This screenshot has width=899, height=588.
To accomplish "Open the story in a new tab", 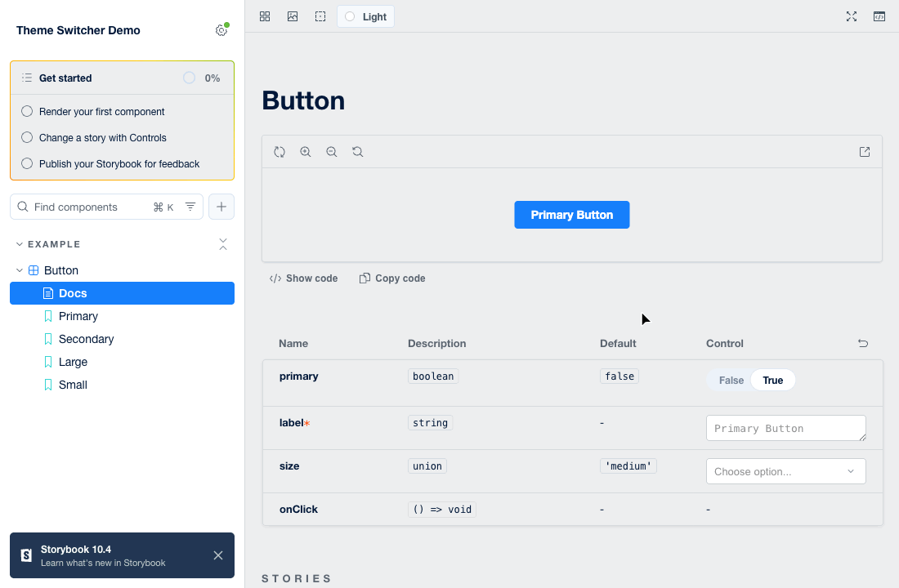I will (865, 152).
